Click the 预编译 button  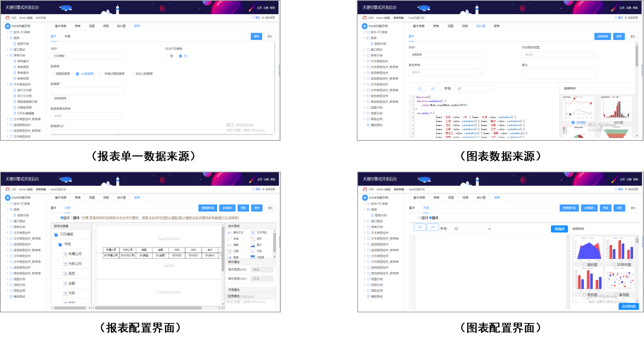pos(559,229)
